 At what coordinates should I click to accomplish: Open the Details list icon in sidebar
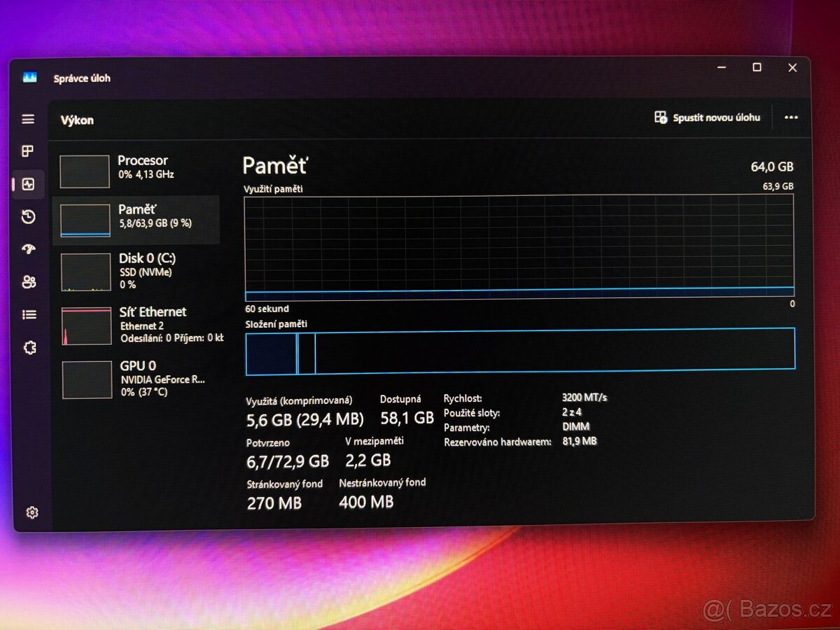tap(28, 314)
